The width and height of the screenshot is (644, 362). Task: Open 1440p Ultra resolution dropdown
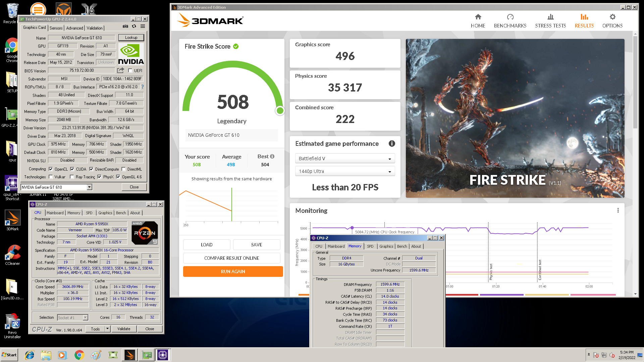pyautogui.click(x=345, y=171)
